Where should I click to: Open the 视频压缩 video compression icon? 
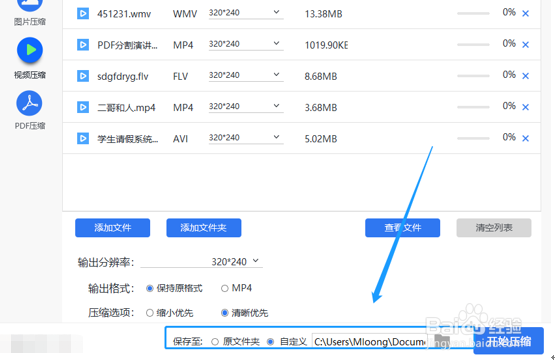30,50
